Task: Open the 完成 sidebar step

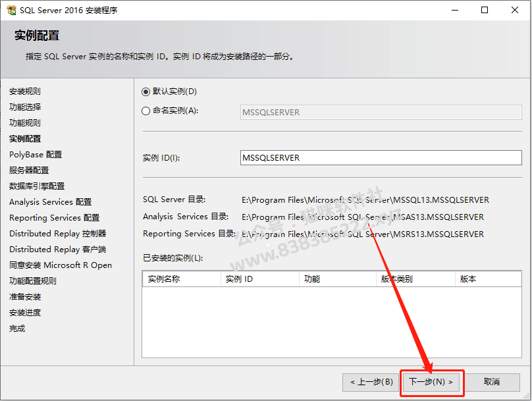Action: (17, 329)
